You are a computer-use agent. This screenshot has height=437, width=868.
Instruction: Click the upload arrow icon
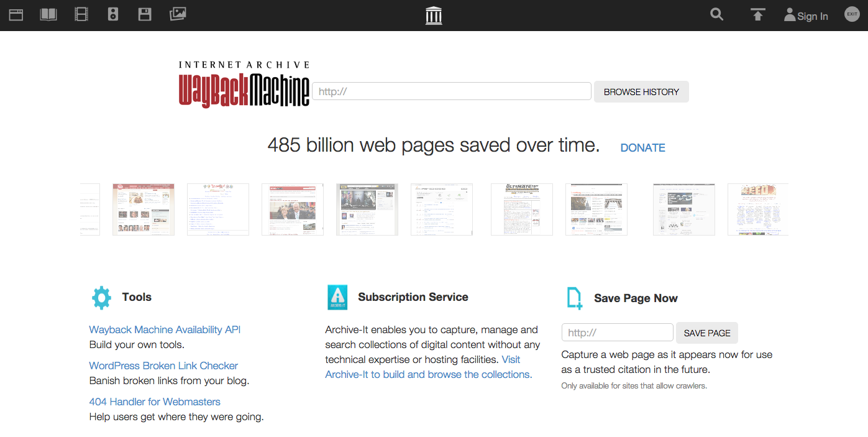[x=757, y=14]
